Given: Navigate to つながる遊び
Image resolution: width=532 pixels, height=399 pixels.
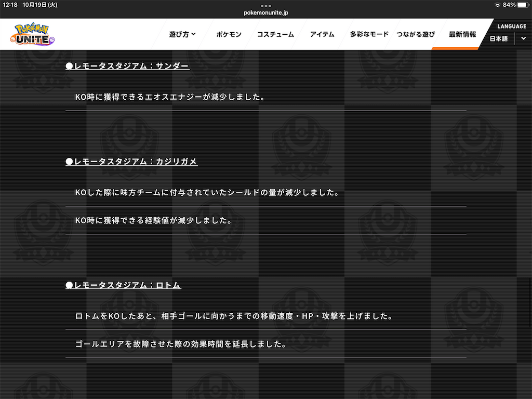Looking at the screenshot, I should point(416,34).
